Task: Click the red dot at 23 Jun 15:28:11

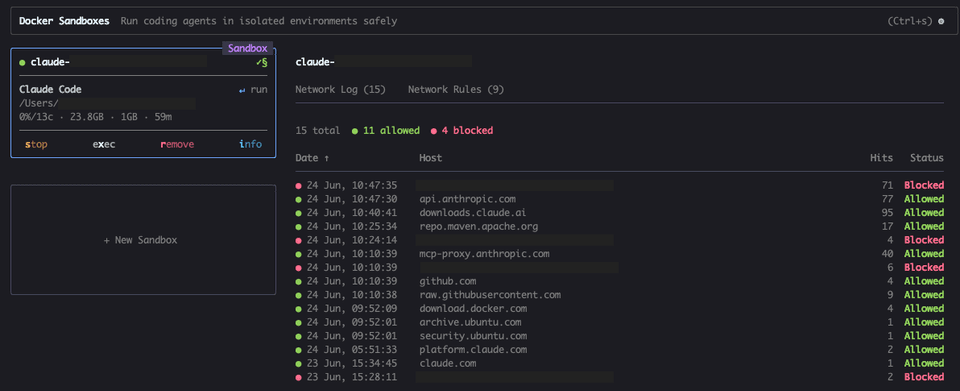Action: [299, 377]
